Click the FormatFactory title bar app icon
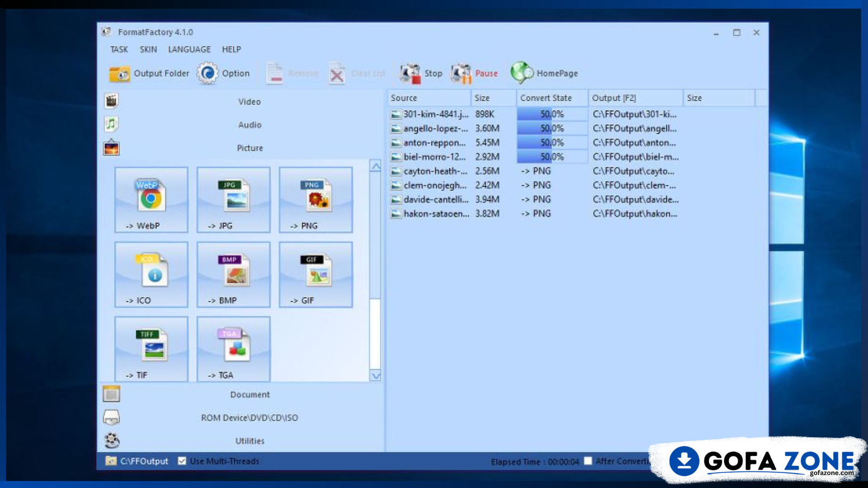The image size is (868, 488). (x=106, y=32)
